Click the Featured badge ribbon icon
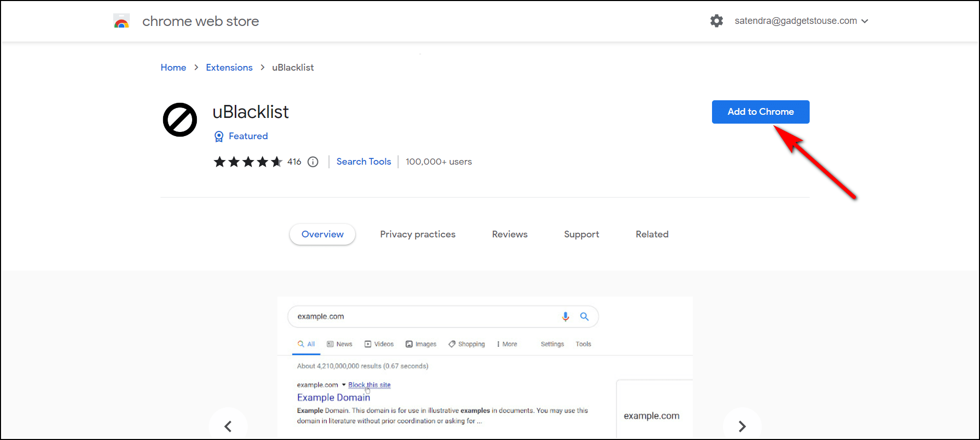Image resolution: width=980 pixels, height=440 pixels. click(219, 137)
